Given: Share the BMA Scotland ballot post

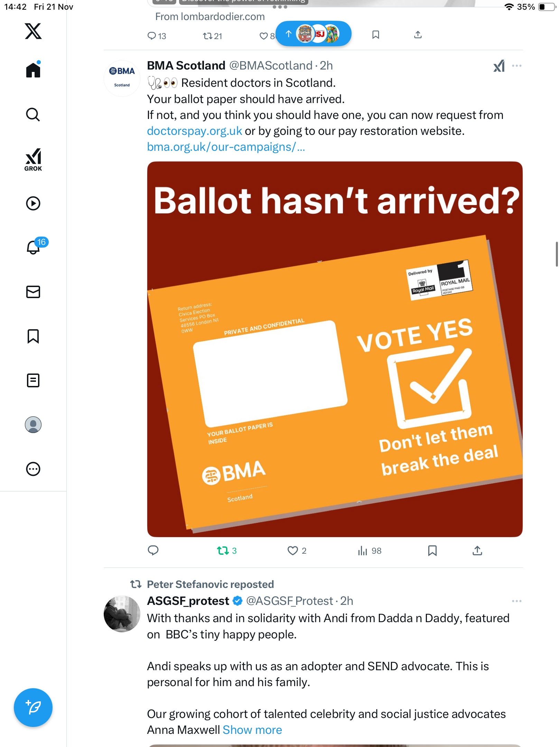Looking at the screenshot, I should click(477, 551).
